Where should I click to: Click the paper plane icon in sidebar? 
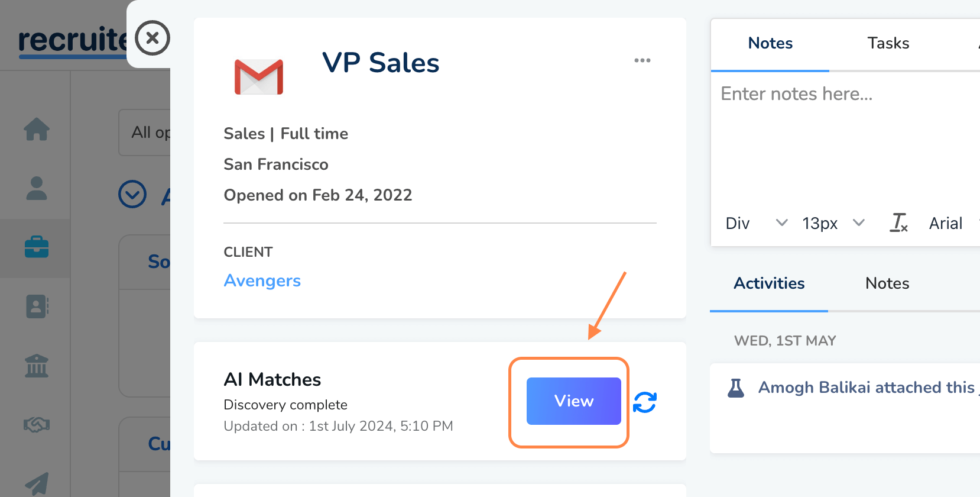point(36,483)
